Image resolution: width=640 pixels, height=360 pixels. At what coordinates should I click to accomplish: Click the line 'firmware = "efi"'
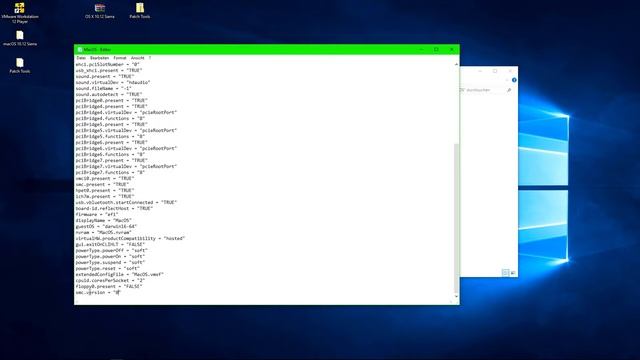(97, 214)
